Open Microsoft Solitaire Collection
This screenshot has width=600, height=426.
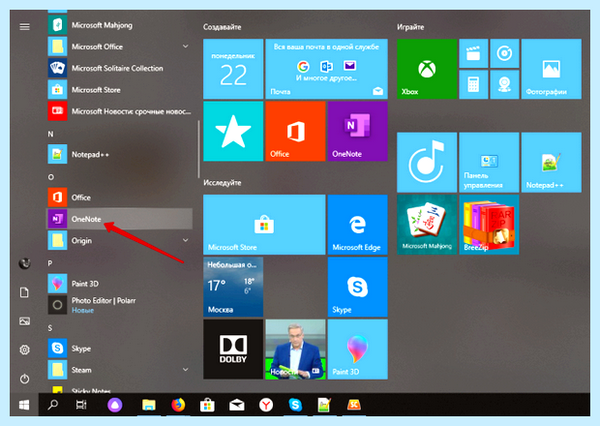click(x=119, y=68)
